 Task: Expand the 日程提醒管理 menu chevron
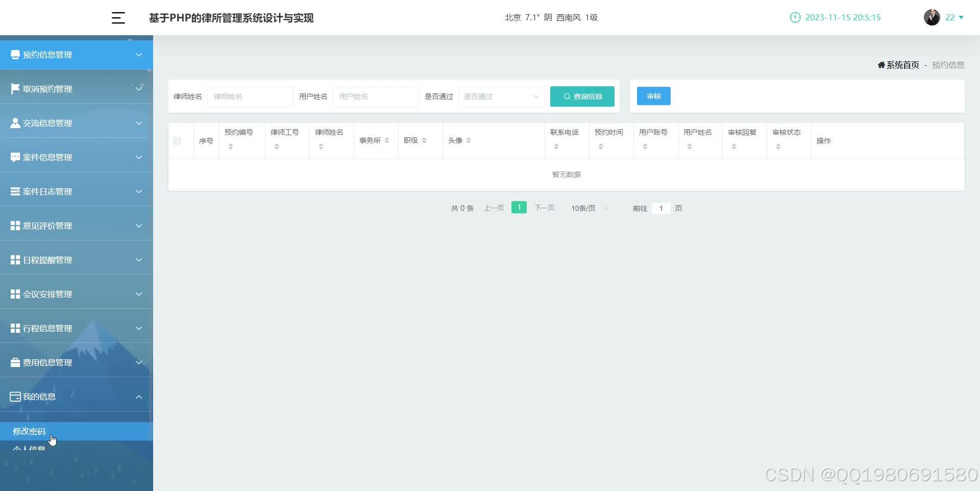[138, 259]
